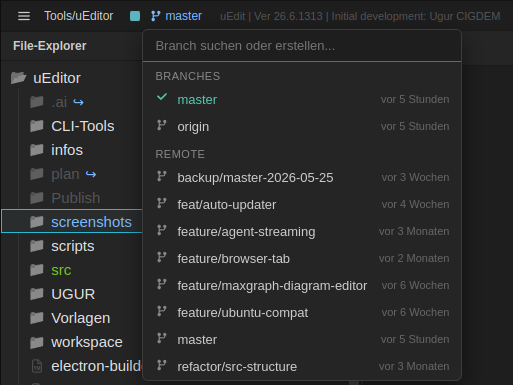Image resolution: width=513 pixels, height=385 pixels.
Task: Select the highlighted screenshots folder
Action: coord(72,222)
